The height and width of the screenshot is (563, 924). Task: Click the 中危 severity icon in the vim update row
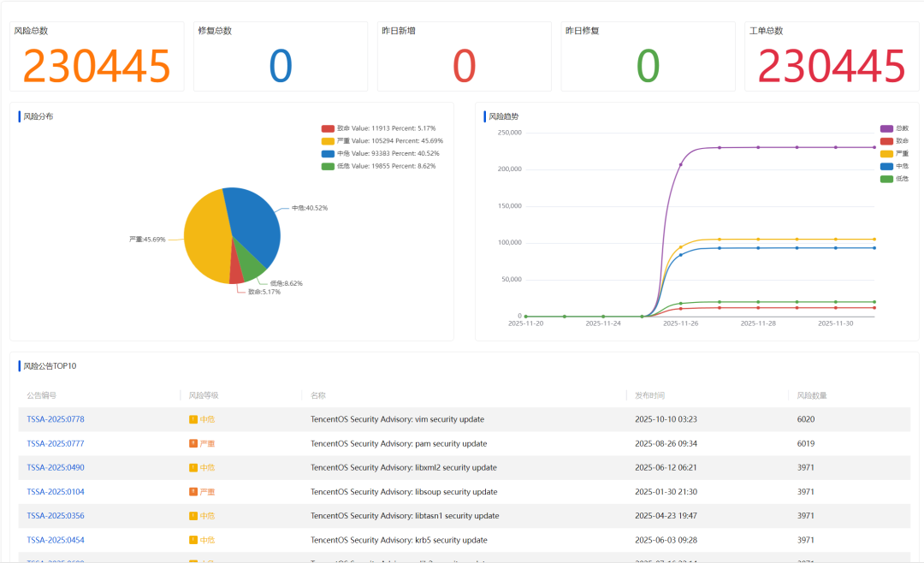tap(193, 419)
